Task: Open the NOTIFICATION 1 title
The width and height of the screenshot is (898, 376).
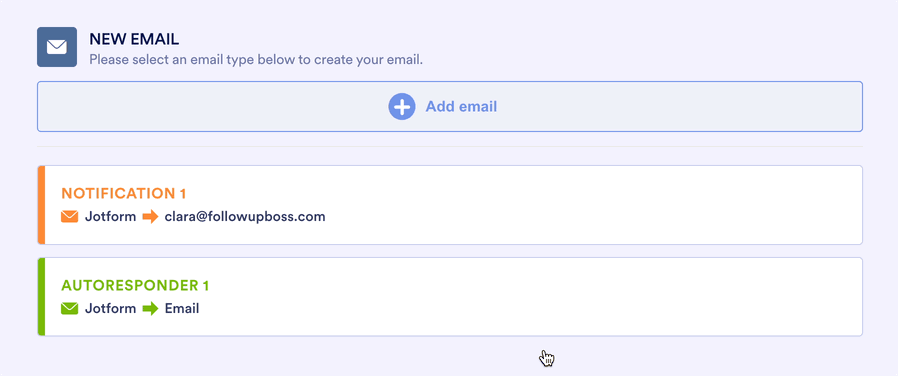Action: coord(124,193)
